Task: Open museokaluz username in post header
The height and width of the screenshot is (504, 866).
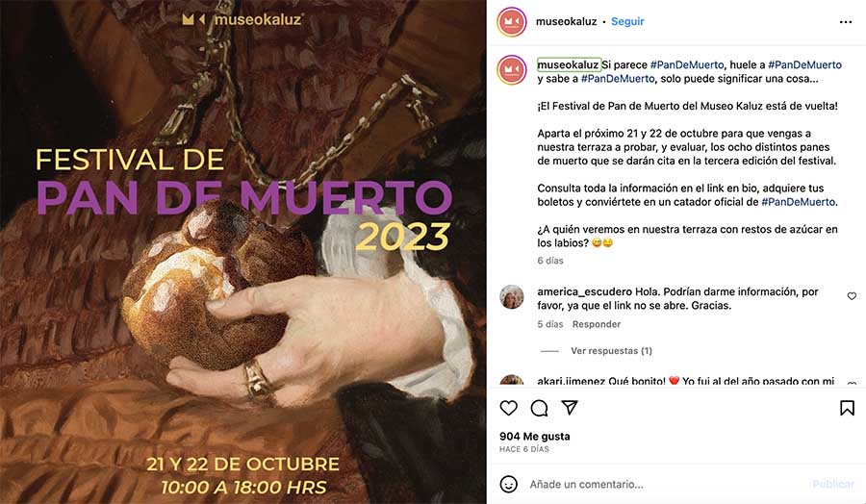Action: point(566,21)
